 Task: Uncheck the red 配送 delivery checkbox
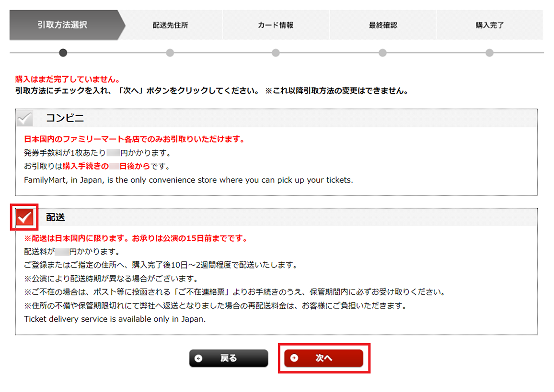(x=24, y=217)
